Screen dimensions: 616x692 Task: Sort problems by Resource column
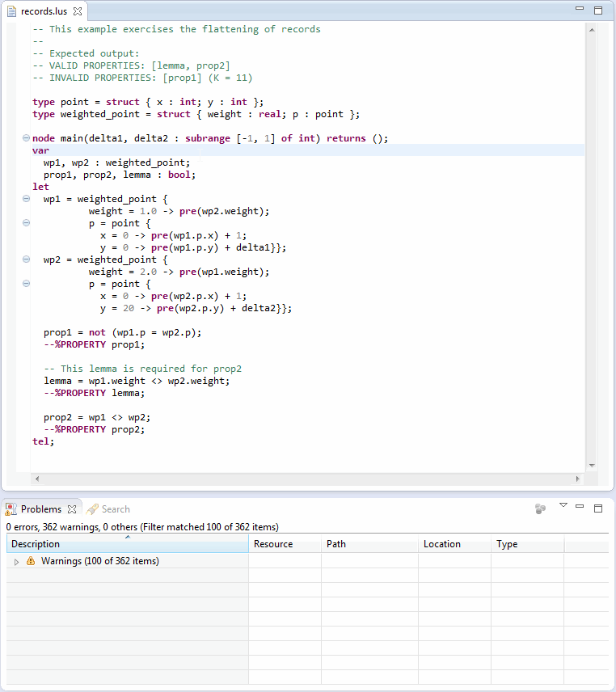(285, 544)
